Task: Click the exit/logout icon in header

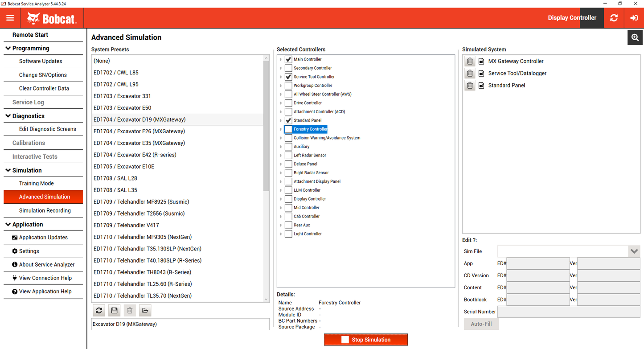Action: [x=634, y=18]
